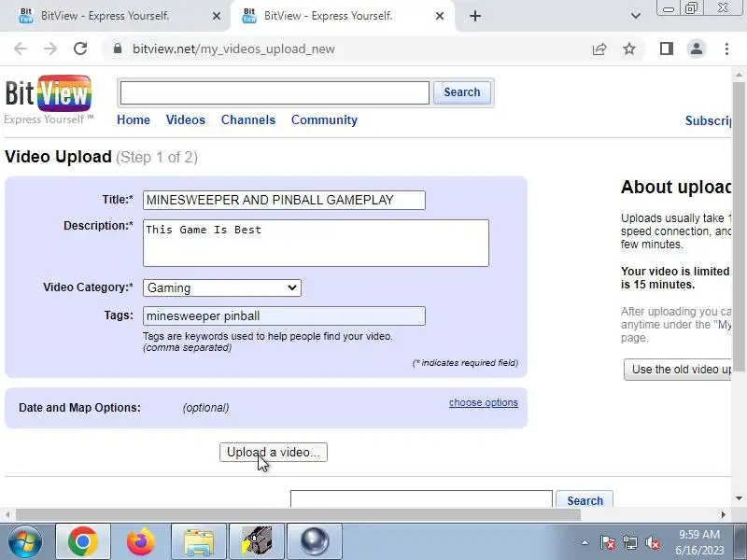
Task: Click the network tray icon
Action: pyautogui.click(x=629, y=542)
